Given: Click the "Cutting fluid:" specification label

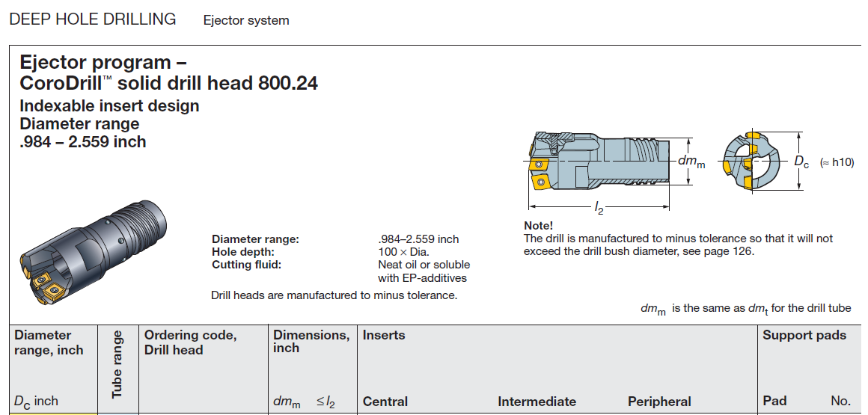Looking at the screenshot, I should pos(246,265).
